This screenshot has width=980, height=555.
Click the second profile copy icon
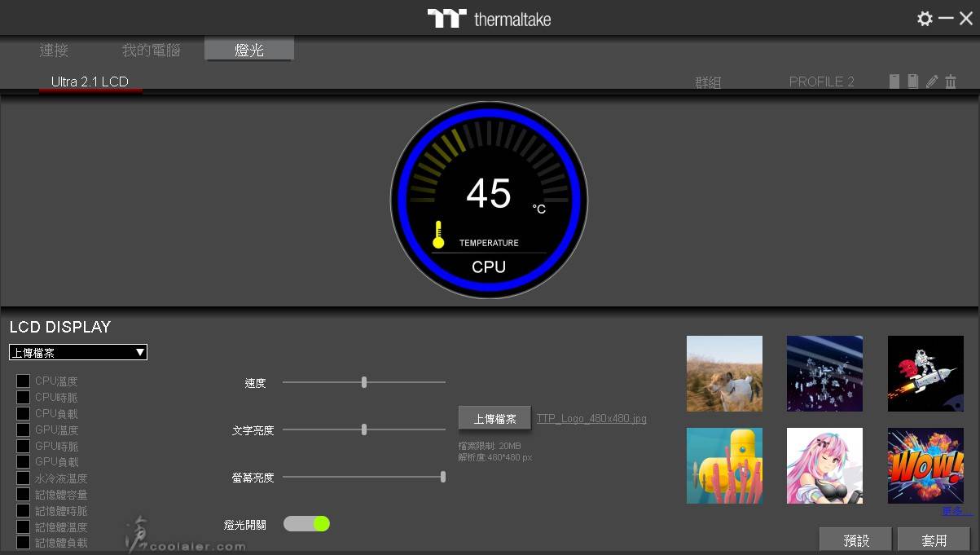coord(913,81)
